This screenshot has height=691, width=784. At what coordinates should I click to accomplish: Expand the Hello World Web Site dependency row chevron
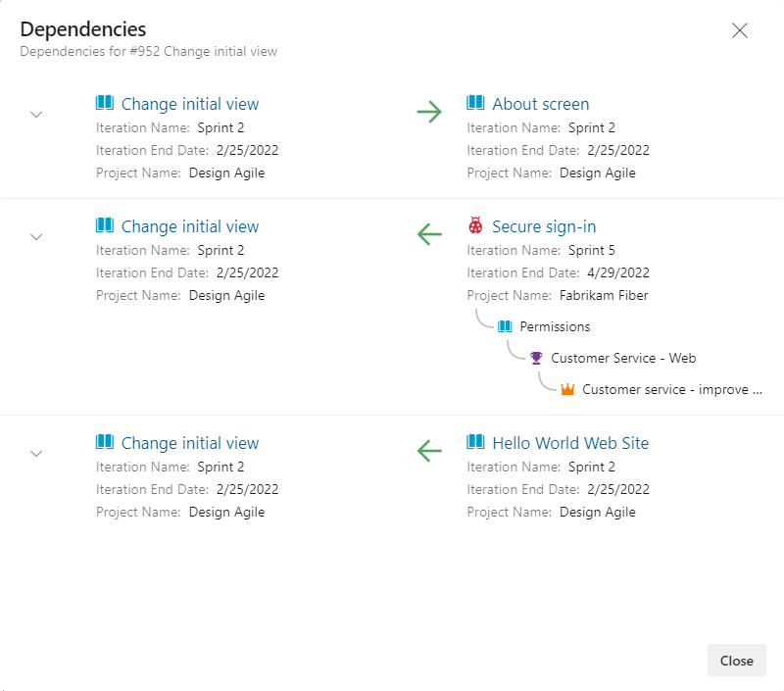[x=36, y=453]
